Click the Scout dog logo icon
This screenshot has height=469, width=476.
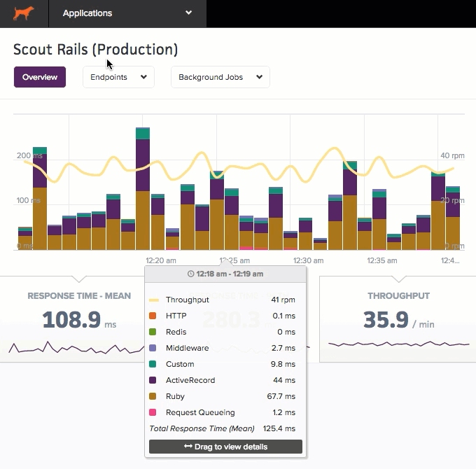(x=24, y=13)
